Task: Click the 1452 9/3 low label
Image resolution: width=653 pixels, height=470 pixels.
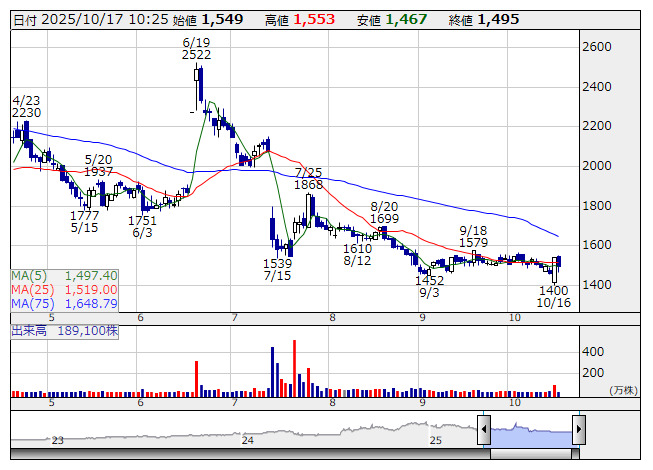Action: [429, 286]
